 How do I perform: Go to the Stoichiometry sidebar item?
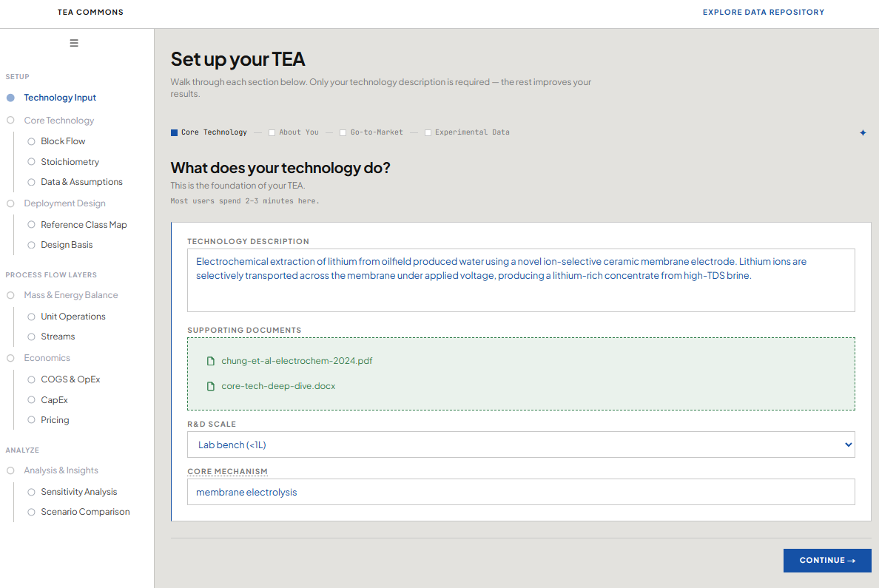[x=70, y=162]
